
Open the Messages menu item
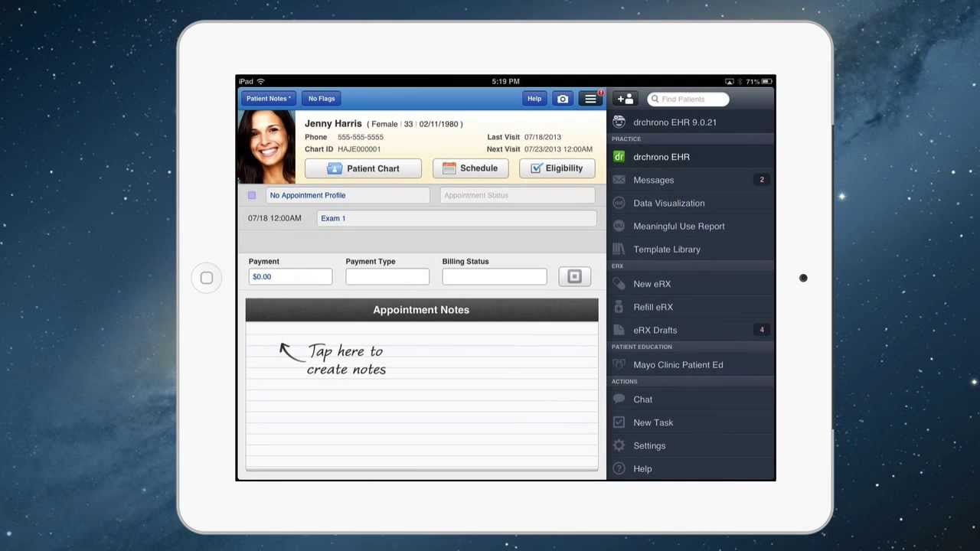pos(691,180)
